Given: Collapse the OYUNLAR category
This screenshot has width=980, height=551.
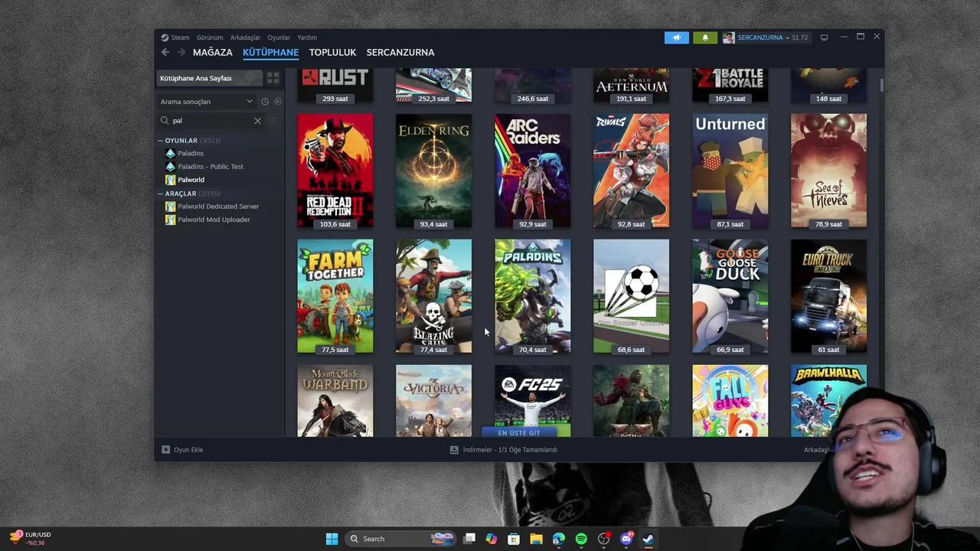Looking at the screenshot, I should 161,141.
